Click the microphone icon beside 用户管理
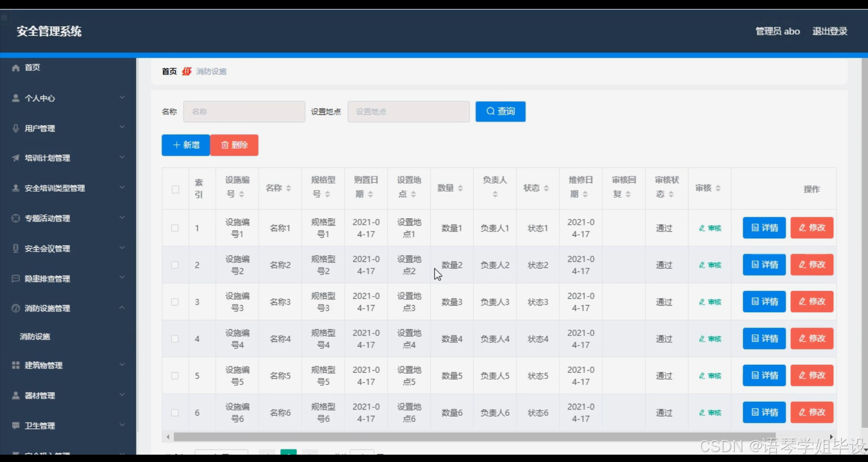 click(16, 128)
